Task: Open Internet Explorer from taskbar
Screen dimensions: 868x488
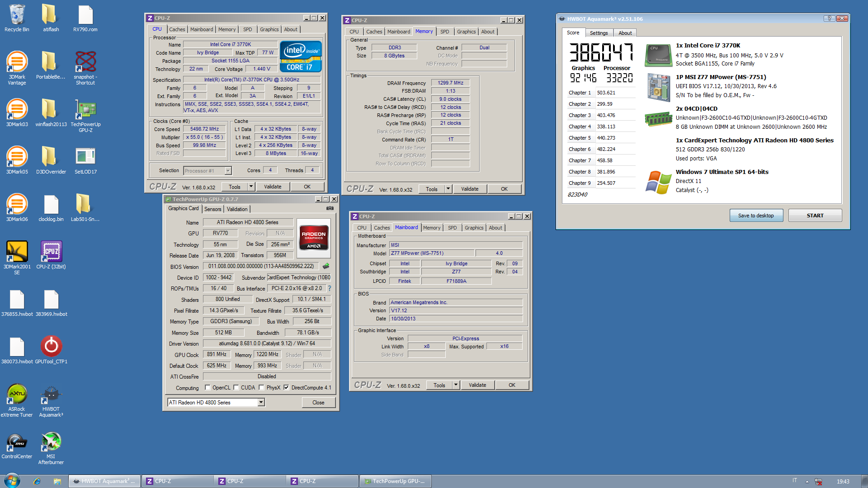Action: (x=37, y=481)
